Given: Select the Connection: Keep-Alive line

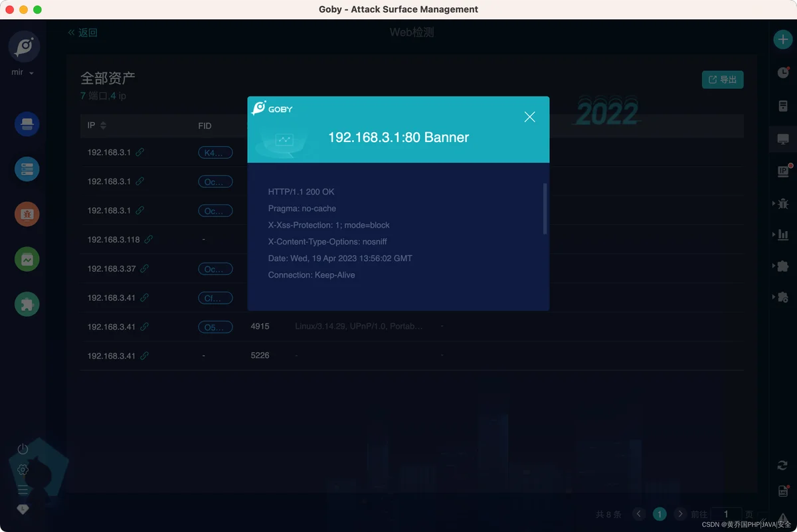Looking at the screenshot, I should click(x=311, y=275).
